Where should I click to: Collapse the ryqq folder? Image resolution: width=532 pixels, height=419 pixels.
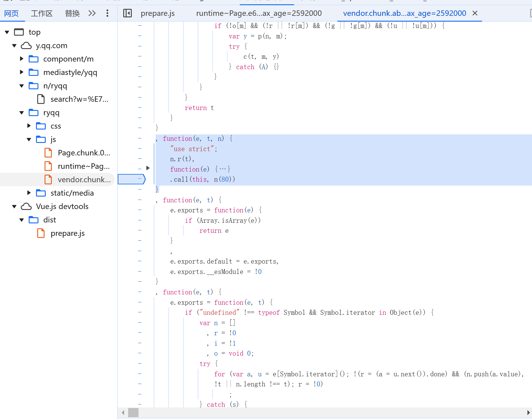22,112
